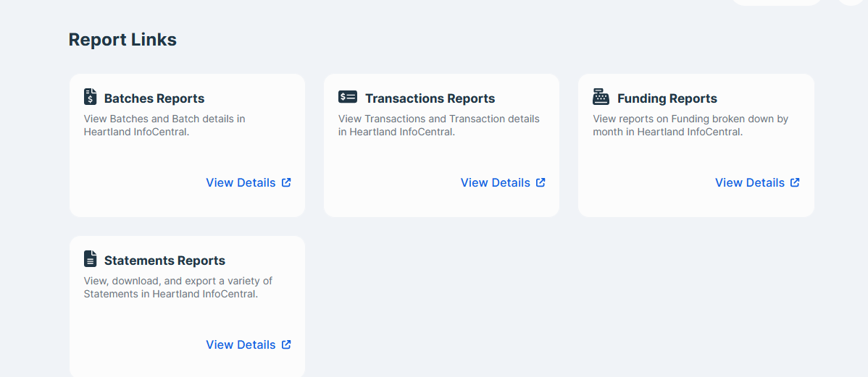Select the Batches Reports card title
Screen dimensions: 868x377
[x=154, y=98]
